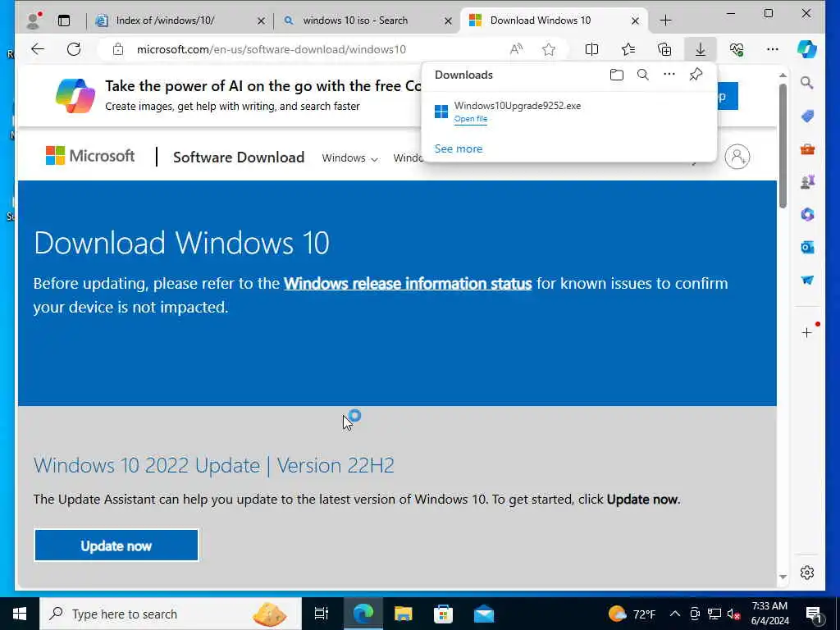Open more options in Downloads panel
Screen dimensions: 840x630
coord(669,75)
